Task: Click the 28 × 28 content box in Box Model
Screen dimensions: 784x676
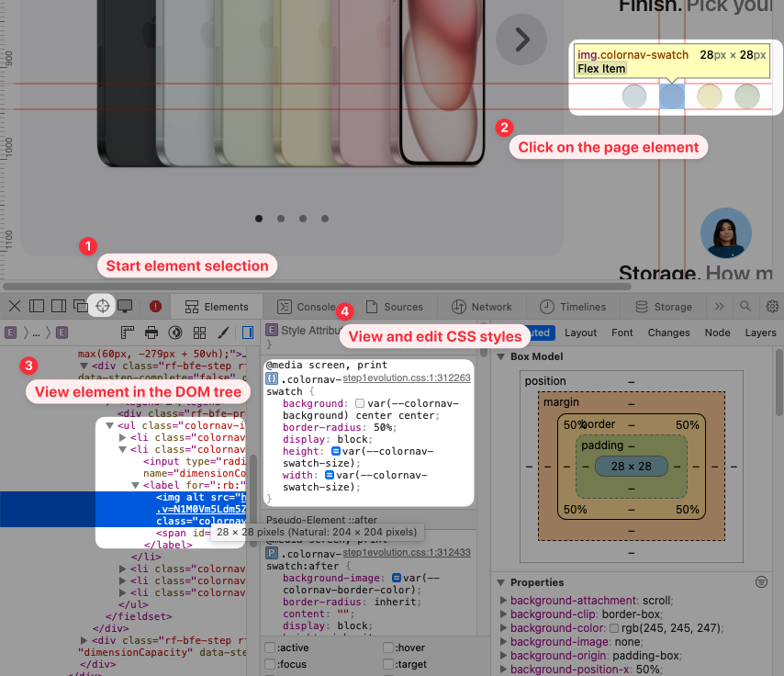Action: (632, 467)
